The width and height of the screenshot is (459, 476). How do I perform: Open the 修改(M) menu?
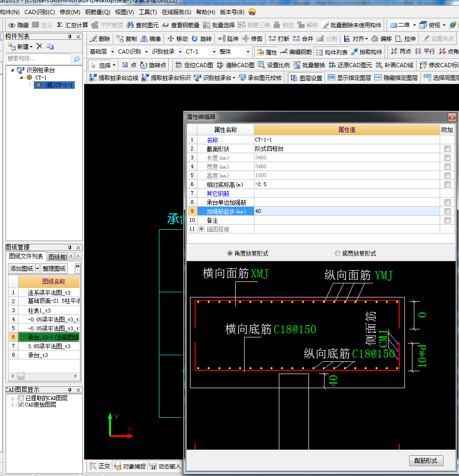tap(70, 12)
